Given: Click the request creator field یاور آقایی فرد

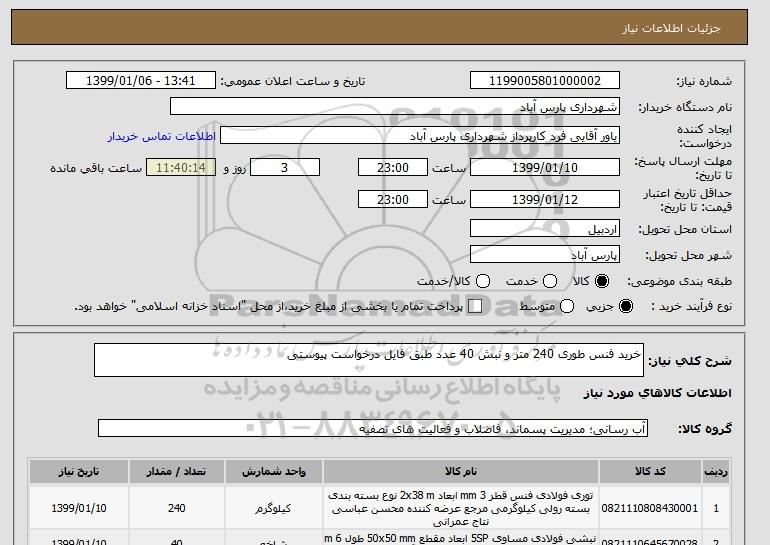Looking at the screenshot, I should 420,136.
